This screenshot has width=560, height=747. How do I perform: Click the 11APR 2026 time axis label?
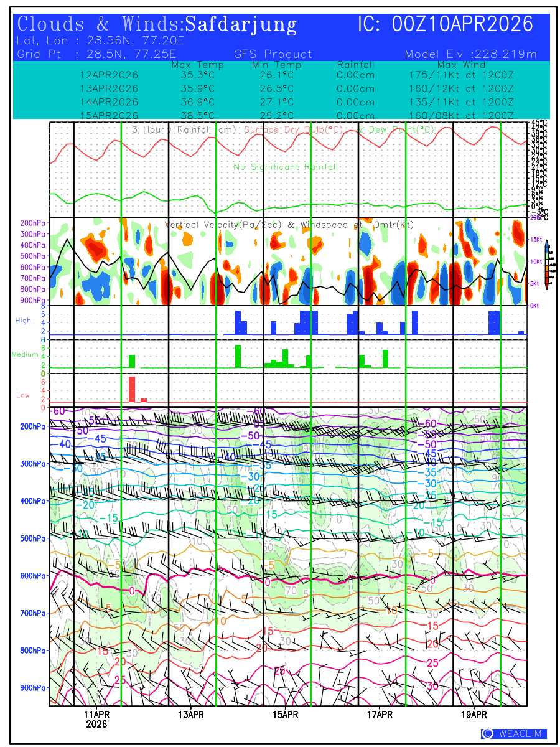click(96, 719)
